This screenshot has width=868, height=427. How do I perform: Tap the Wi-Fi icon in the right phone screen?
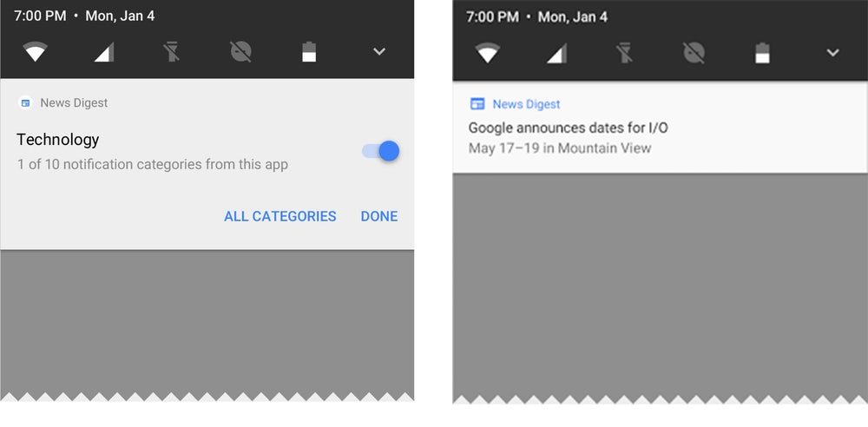pyautogui.click(x=488, y=54)
